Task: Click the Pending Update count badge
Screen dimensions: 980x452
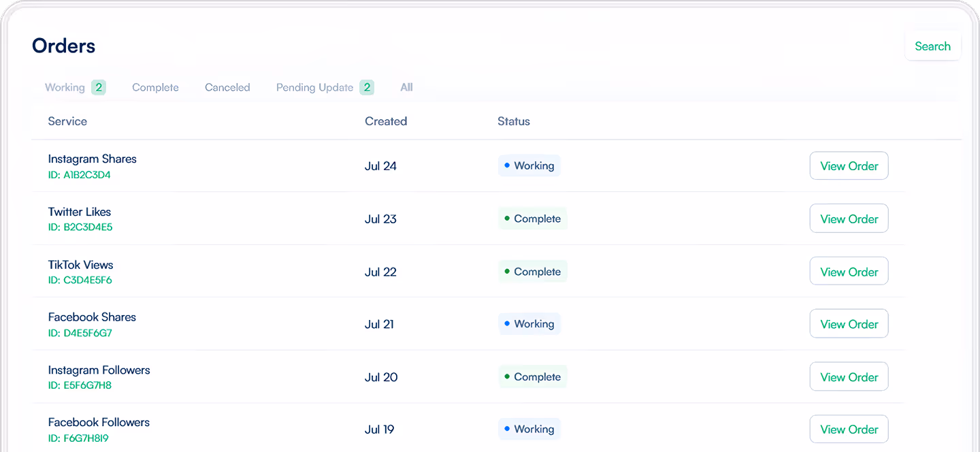Action: [367, 87]
